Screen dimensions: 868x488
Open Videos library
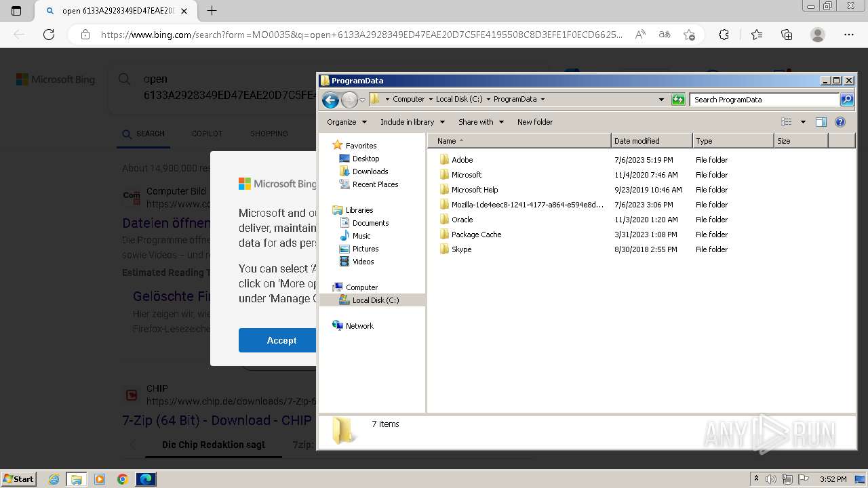coord(363,262)
